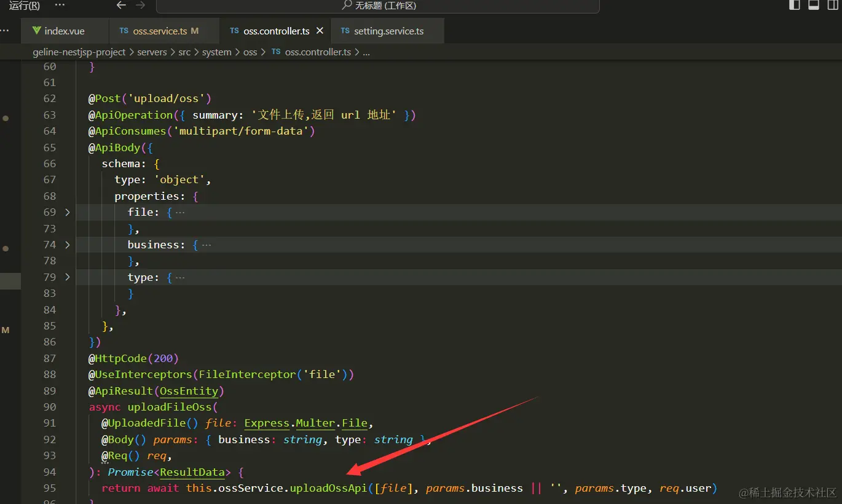Switch to the index.vue tab
Viewport: 842px width, 504px height.
tap(65, 31)
